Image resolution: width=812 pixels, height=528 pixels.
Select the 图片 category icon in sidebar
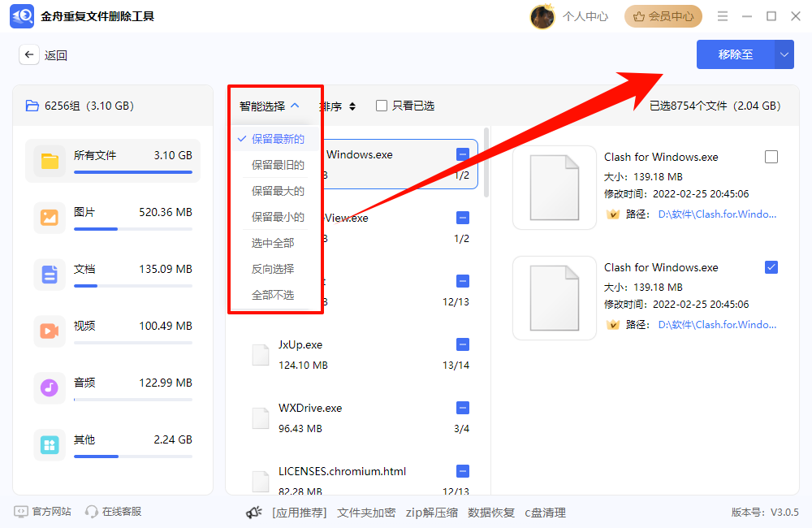(50, 218)
